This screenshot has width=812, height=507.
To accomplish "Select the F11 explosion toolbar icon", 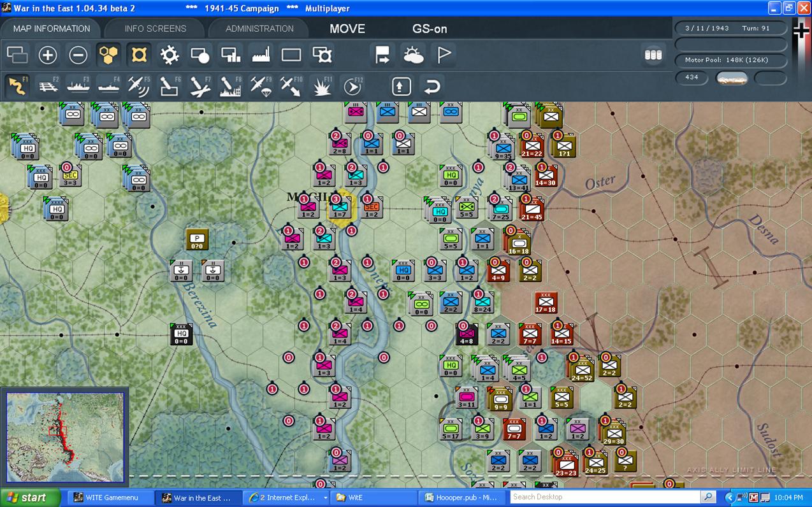I will (x=323, y=86).
